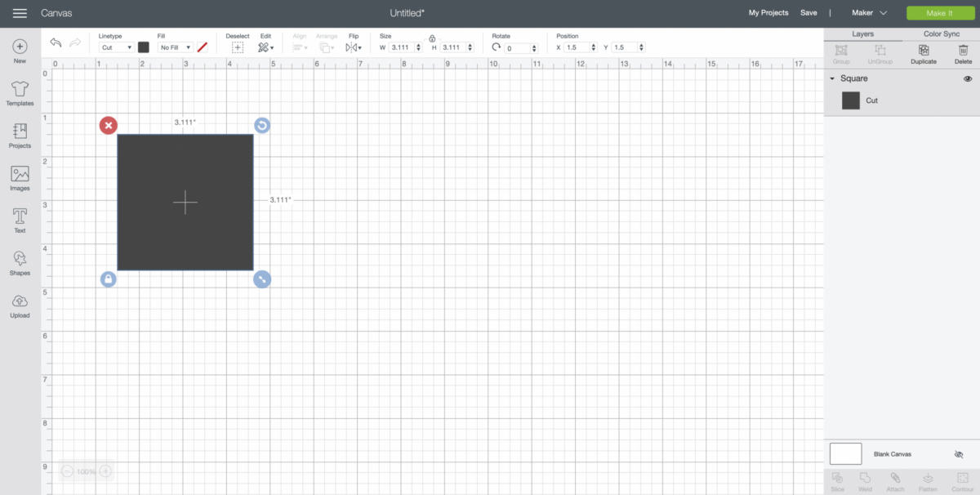Screen dimensions: 980x495
Task: Open the Projects sidebar icon
Action: point(20,131)
